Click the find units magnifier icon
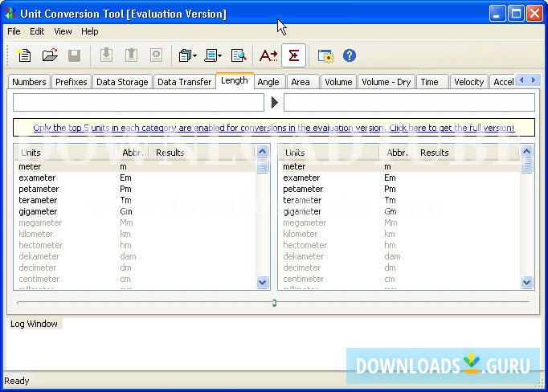The width and height of the screenshot is (548, 392). pos(239,55)
